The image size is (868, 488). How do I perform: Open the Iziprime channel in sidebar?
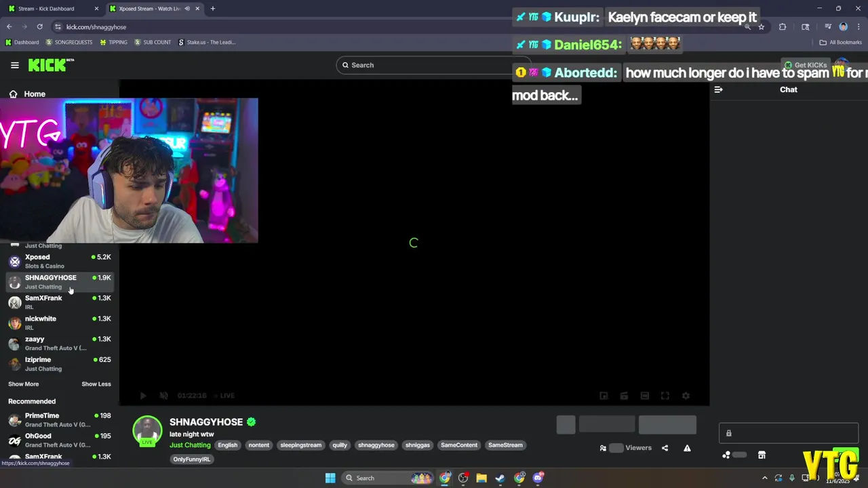(x=60, y=364)
